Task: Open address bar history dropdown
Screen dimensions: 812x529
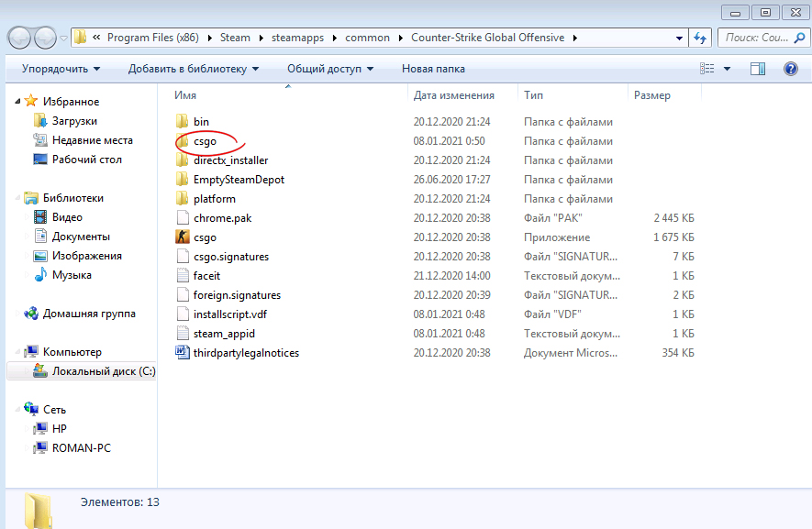Action: pos(679,39)
